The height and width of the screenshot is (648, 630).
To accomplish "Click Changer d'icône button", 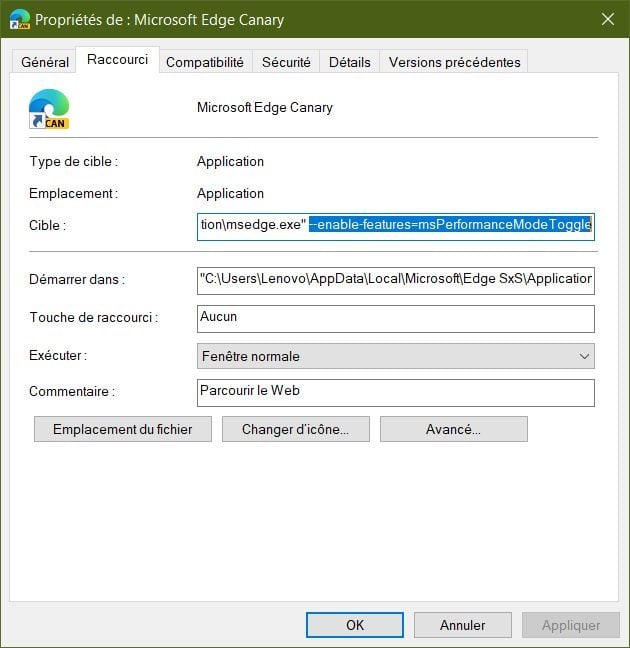I will (x=296, y=429).
